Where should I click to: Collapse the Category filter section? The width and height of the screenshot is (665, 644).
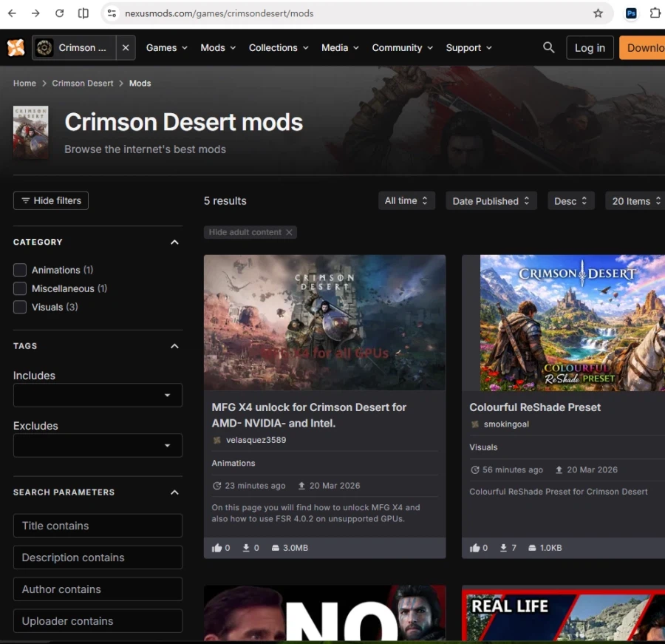174,242
